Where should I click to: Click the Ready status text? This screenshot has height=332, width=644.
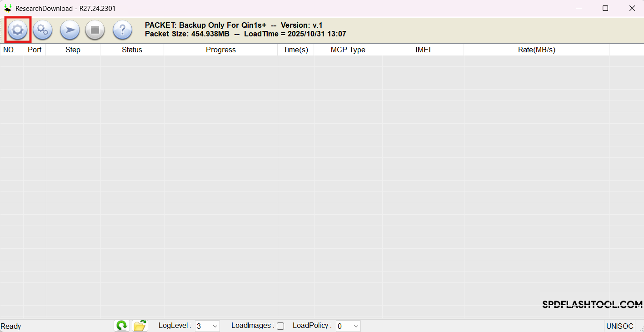[x=10, y=326]
